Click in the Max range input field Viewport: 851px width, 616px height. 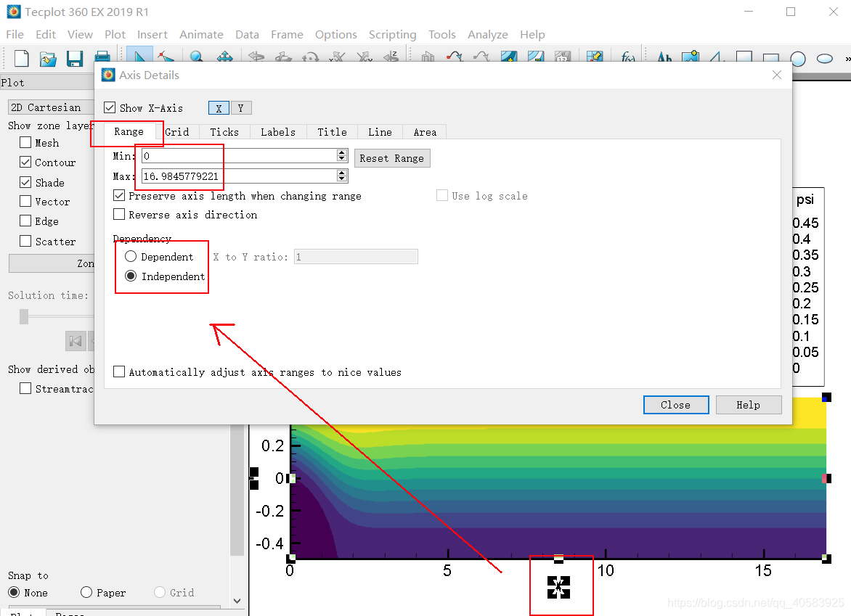pos(239,176)
